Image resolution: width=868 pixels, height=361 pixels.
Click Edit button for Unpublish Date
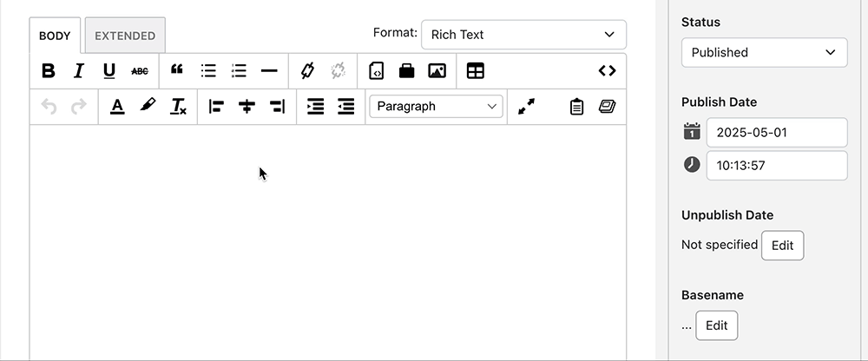tap(782, 246)
